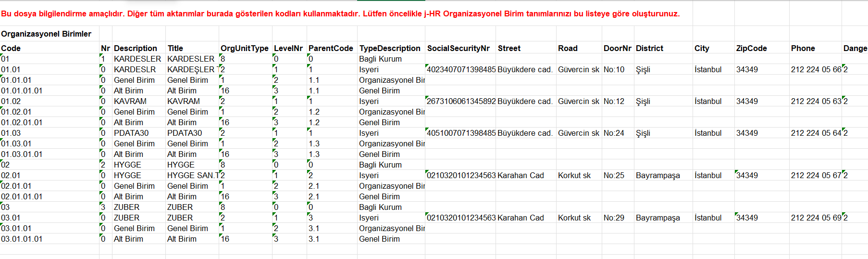Select the 'Organizasyonel Birimler' heading cell
868x259 pixels.
pos(46,34)
